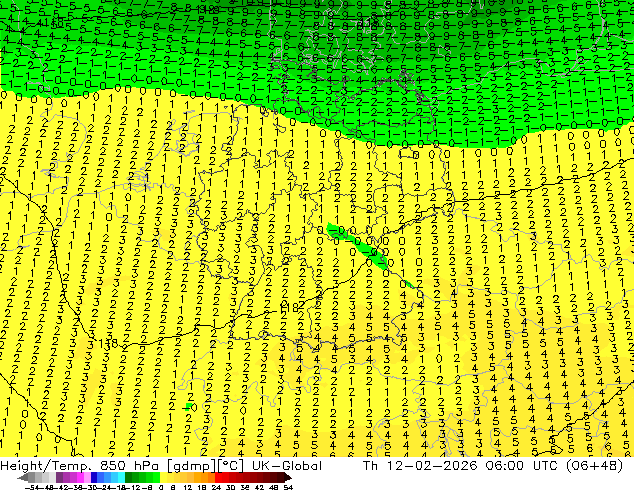Click the dark maroon right arrow of the legend
634x490 pixels.
point(287,477)
